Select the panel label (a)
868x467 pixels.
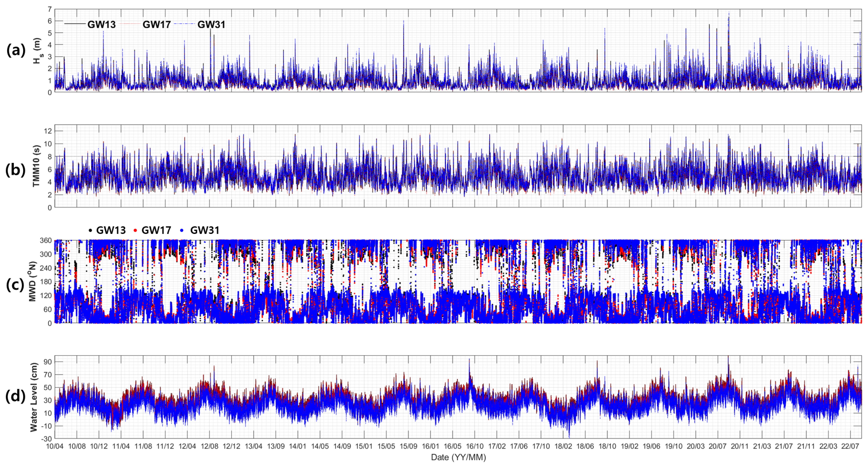click(x=16, y=50)
